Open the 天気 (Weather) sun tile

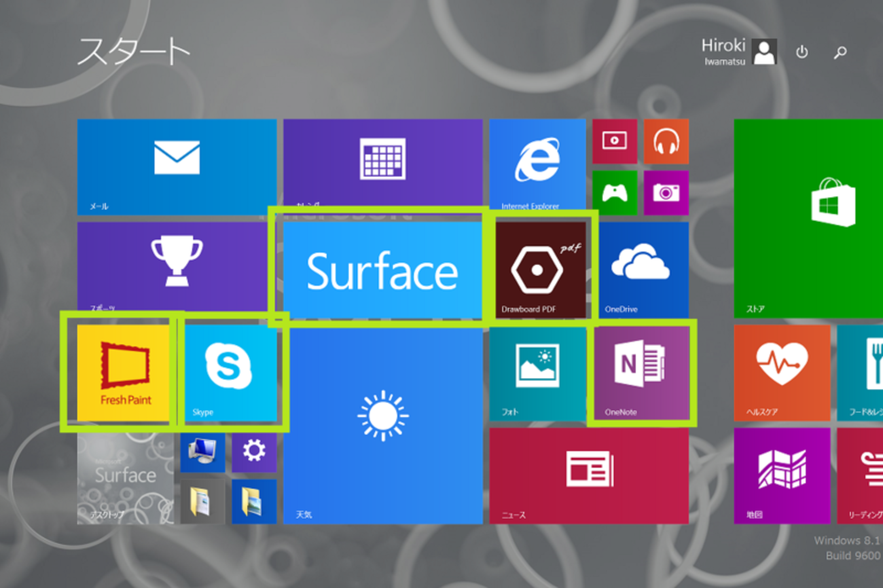point(382,425)
